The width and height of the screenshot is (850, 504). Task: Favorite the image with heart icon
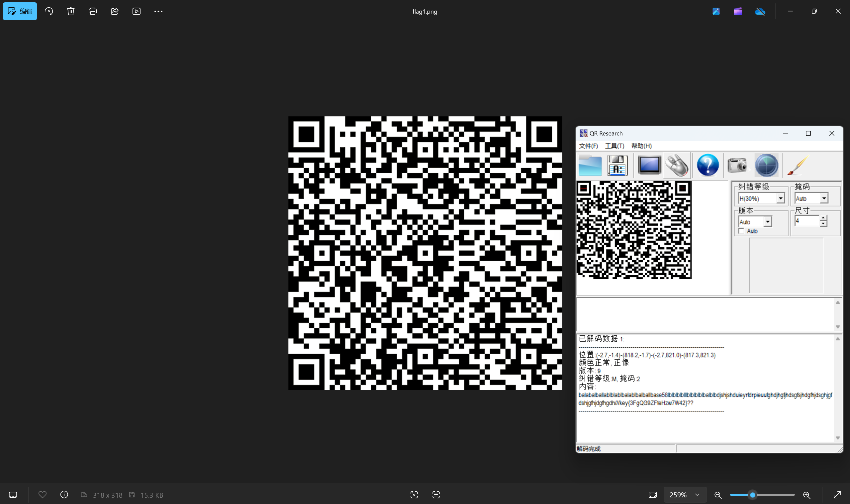[43, 494]
